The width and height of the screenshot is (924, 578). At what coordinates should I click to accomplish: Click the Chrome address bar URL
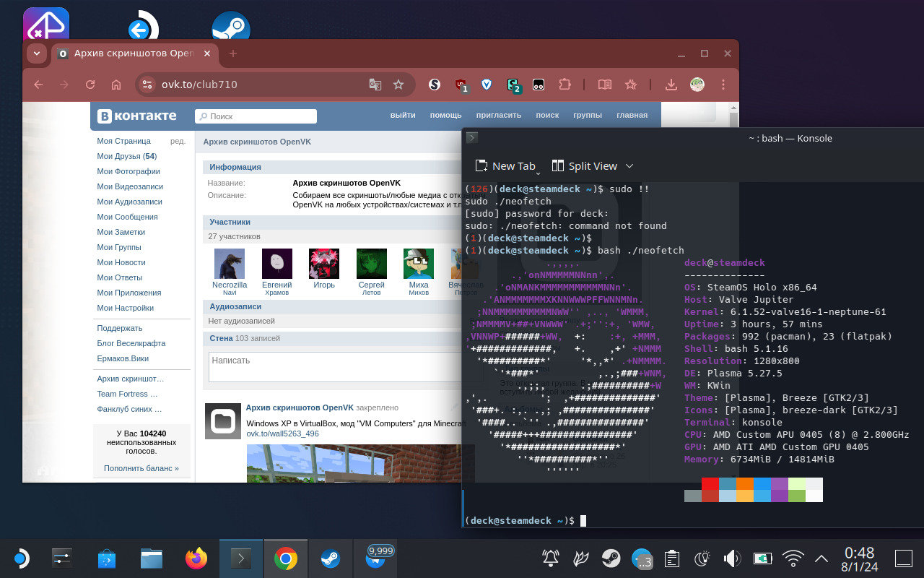pyautogui.click(x=199, y=85)
